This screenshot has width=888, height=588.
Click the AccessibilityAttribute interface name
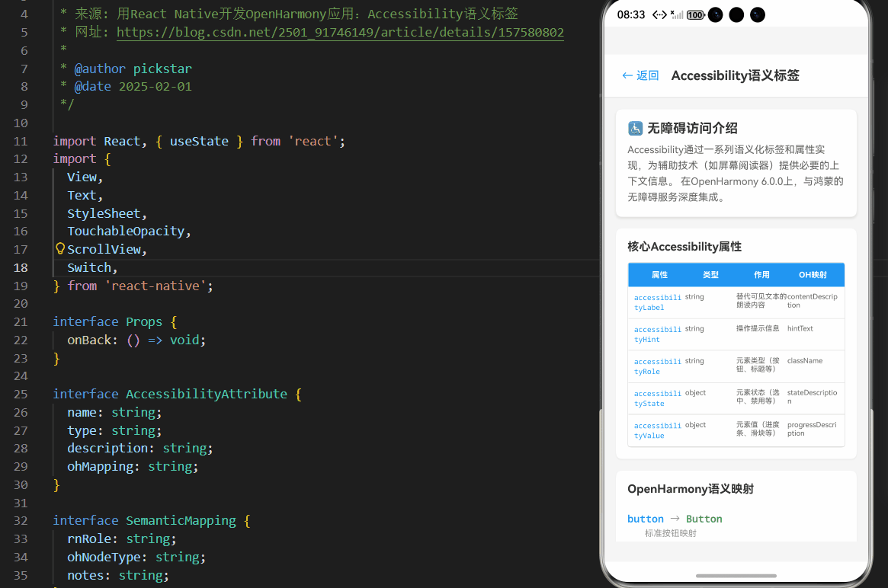206,394
